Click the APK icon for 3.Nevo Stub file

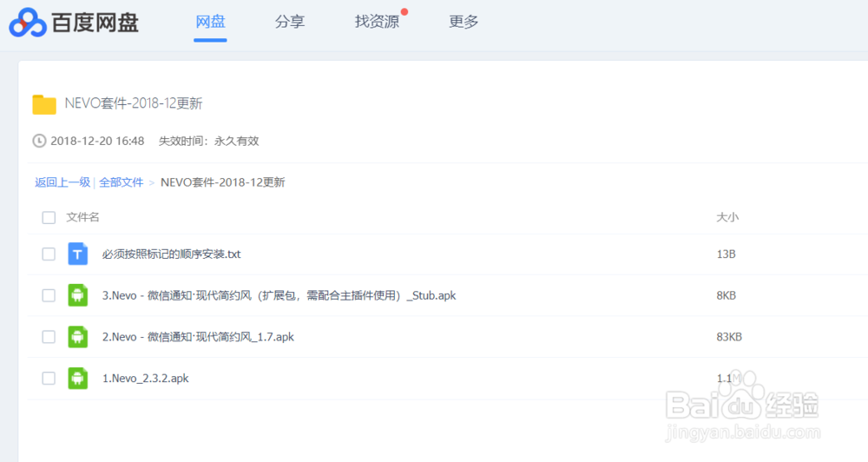tap(77, 295)
